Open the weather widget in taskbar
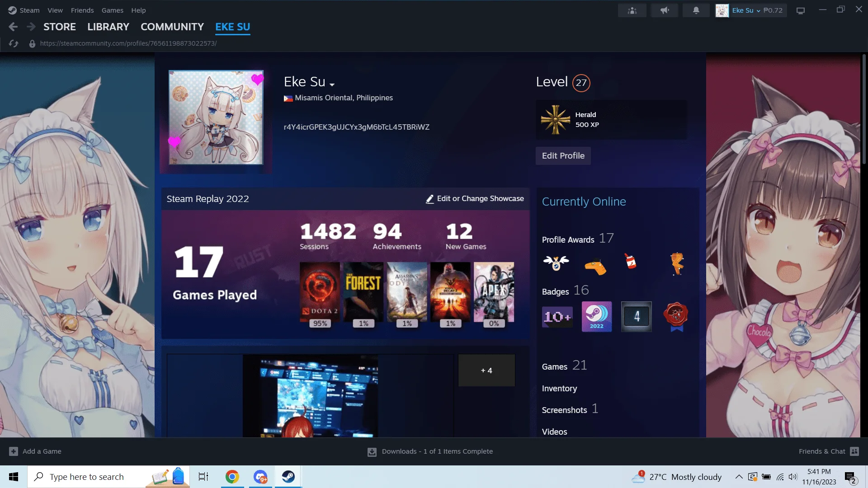 (x=677, y=477)
